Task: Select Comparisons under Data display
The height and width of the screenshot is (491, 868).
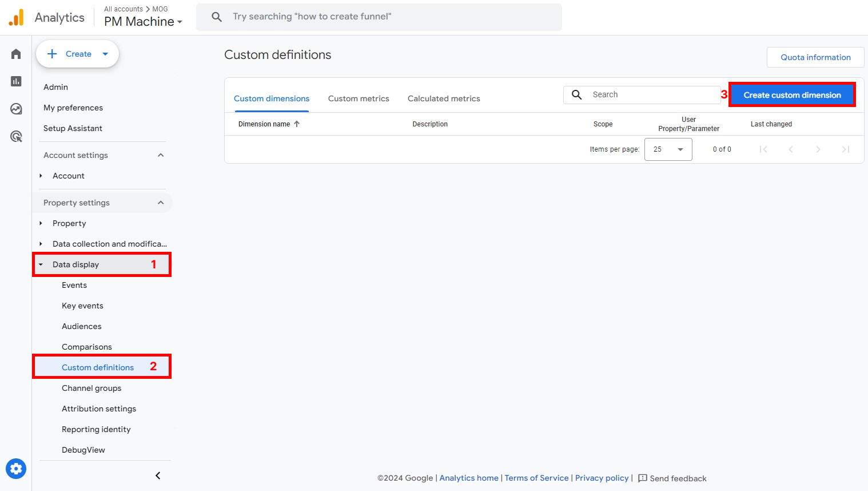Action: [x=87, y=347]
